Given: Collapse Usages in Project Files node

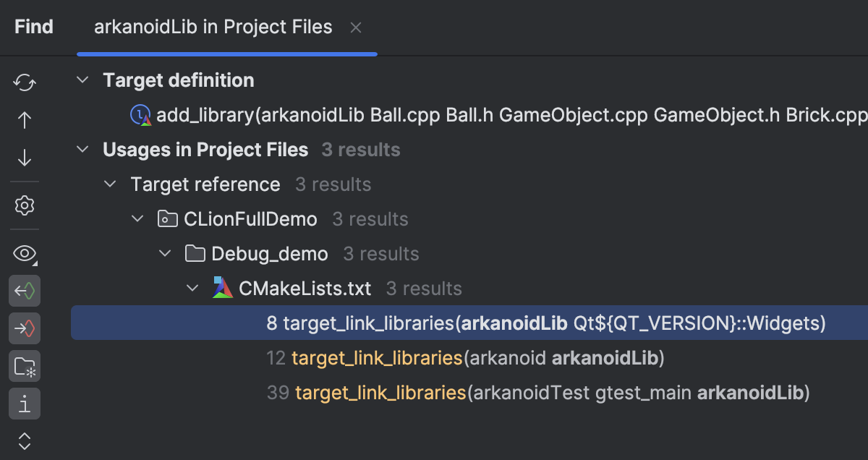Looking at the screenshot, I should pyautogui.click(x=83, y=150).
